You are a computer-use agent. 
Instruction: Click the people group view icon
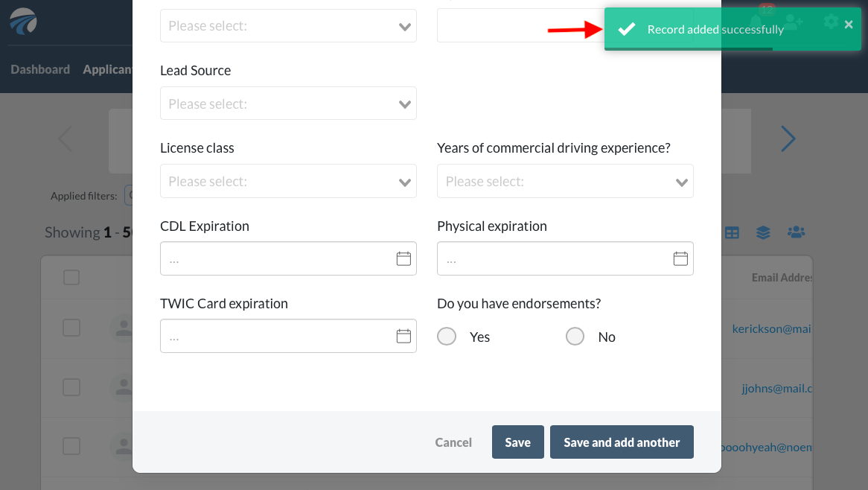(796, 233)
